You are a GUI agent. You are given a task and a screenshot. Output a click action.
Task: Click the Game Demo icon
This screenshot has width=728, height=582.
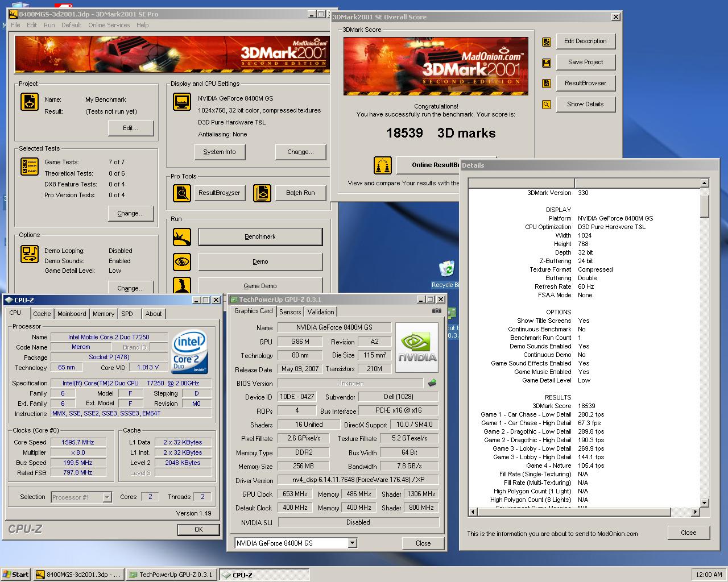(182, 285)
